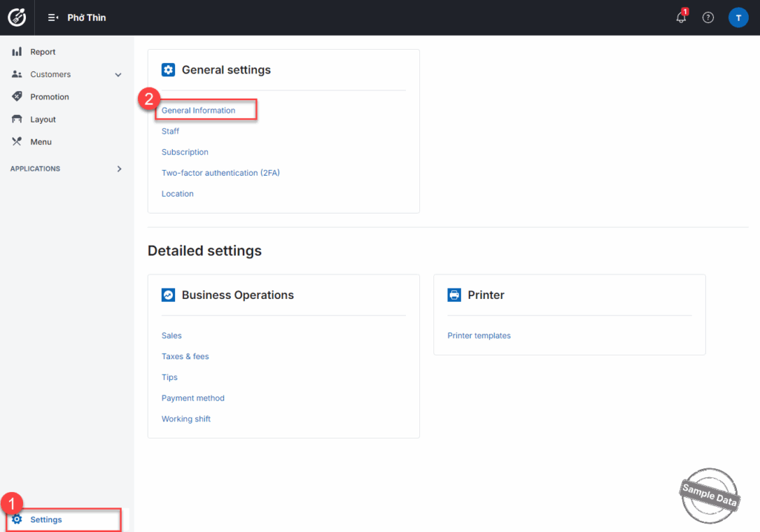Click the Layout table icon in sidebar
760x532 pixels.
pyautogui.click(x=17, y=119)
